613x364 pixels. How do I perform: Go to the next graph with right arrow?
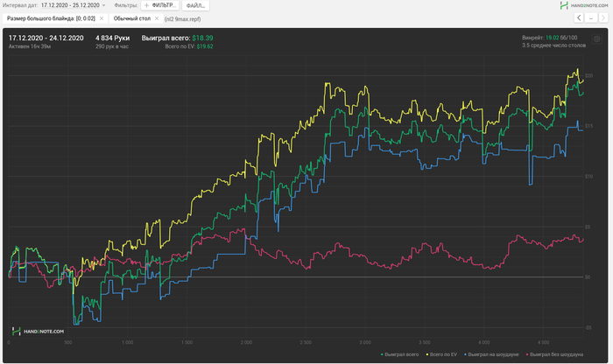[x=603, y=18]
